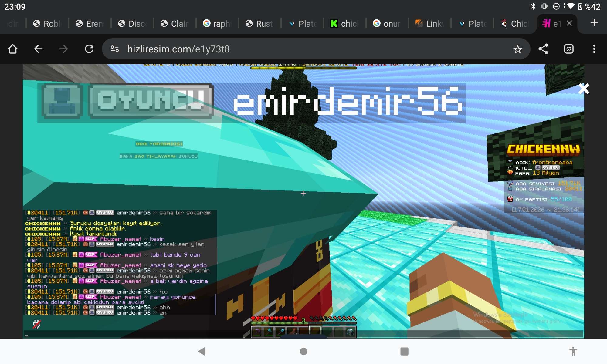Click ADA SEVIYESI scoreboard line
This screenshot has height=364, width=607.
click(544, 183)
